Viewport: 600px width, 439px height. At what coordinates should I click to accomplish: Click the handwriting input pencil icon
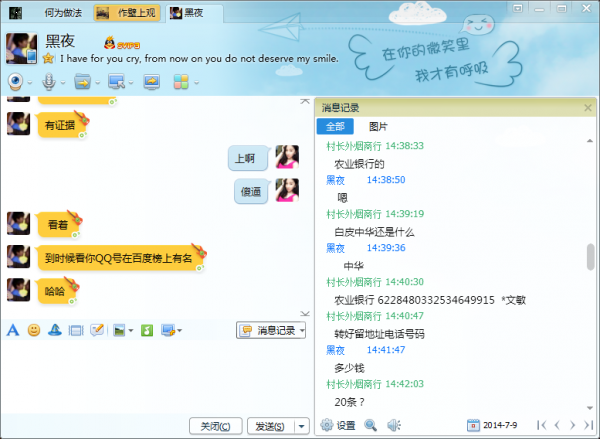[x=97, y=330]
